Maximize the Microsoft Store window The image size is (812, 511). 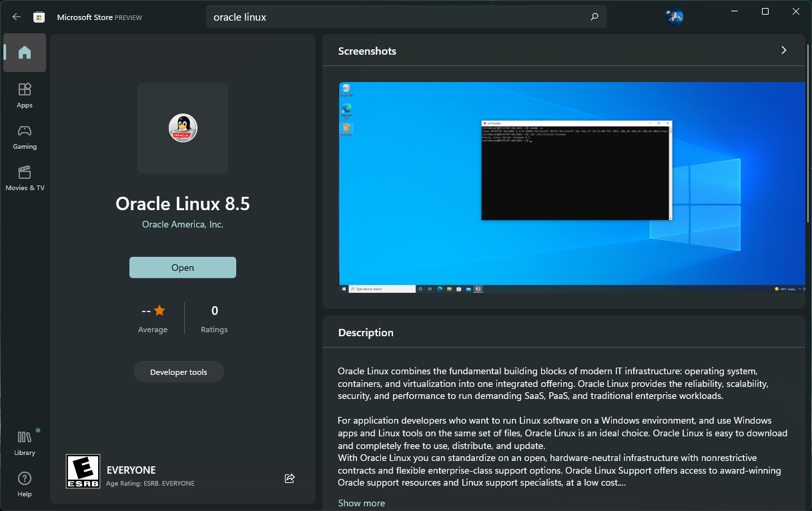click(x=765, y=11)
